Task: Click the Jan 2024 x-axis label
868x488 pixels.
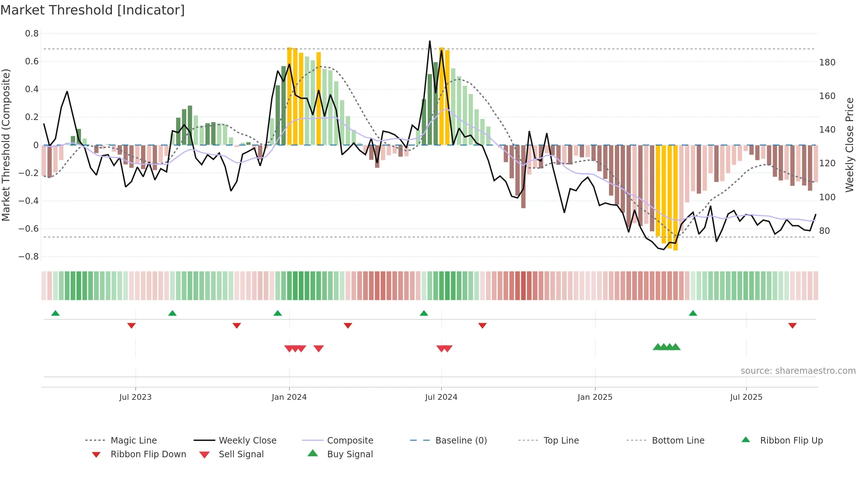Action: click(x=289, y=397)
